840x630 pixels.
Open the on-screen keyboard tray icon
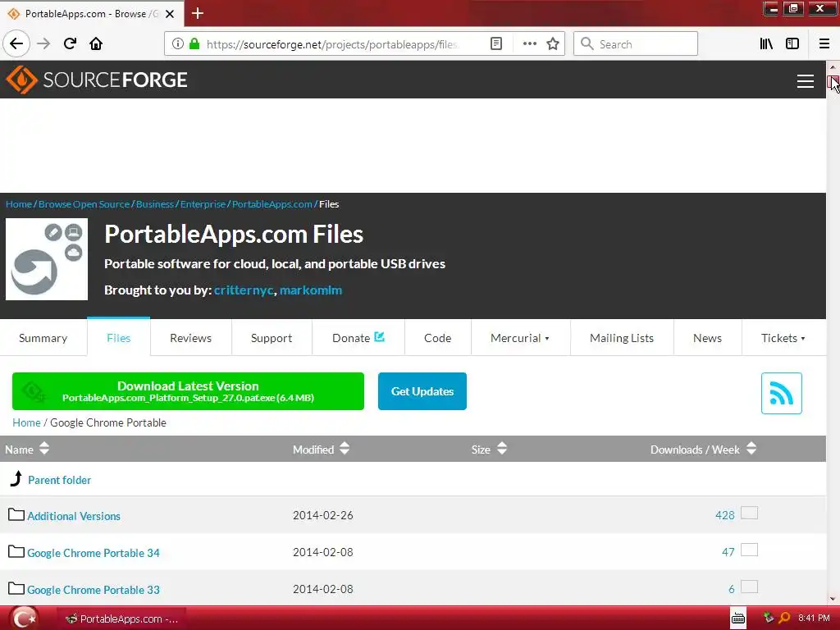[738, 619]
